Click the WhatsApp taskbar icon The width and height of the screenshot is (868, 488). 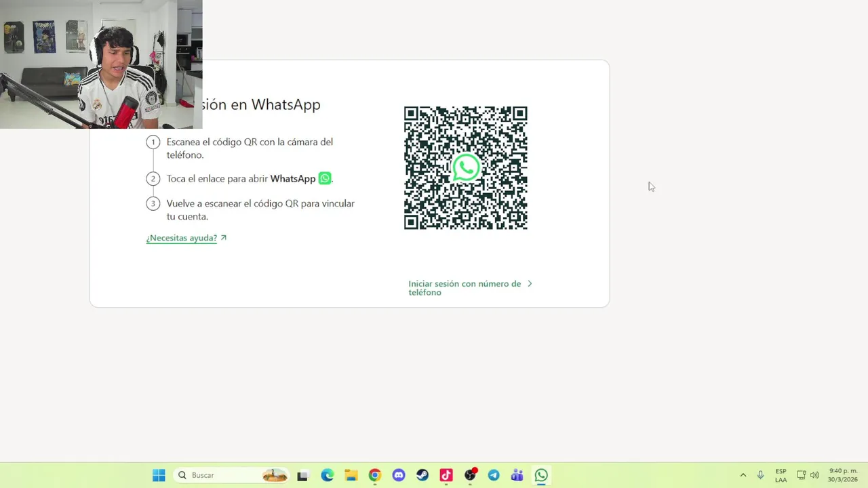(x=541, y=475)
